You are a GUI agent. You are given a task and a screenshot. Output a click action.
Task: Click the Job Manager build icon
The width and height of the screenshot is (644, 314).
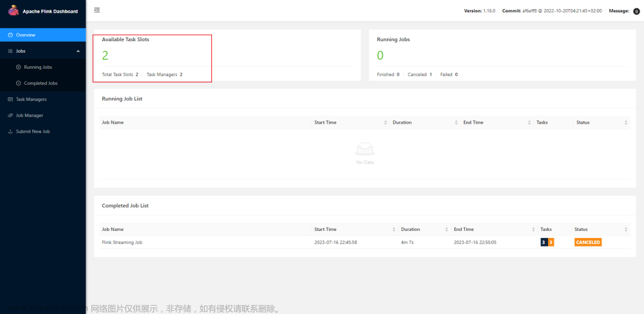tap(10, 115)
